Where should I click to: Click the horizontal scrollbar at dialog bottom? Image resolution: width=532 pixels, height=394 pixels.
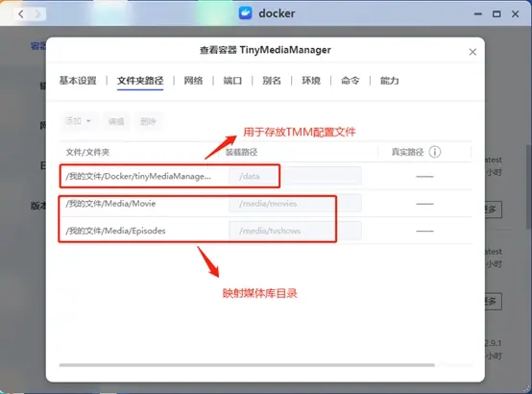[x=247, y=365]
